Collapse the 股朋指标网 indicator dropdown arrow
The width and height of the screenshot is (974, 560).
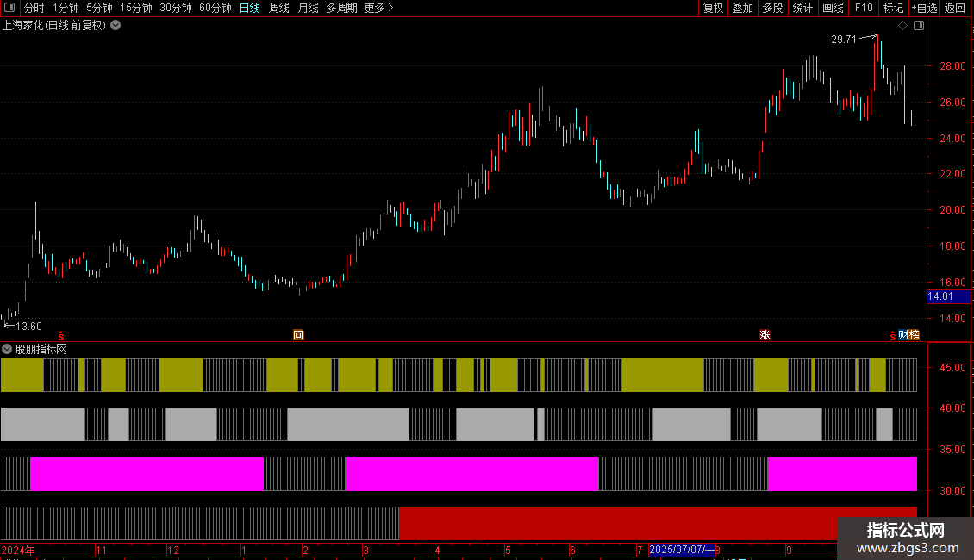click(x=7, y=349)
